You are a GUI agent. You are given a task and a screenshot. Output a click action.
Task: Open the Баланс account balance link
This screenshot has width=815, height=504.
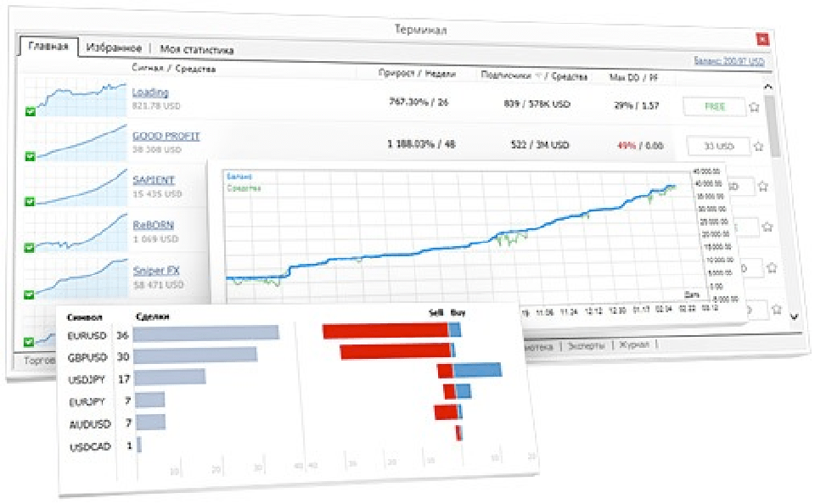tap(728, 61)
